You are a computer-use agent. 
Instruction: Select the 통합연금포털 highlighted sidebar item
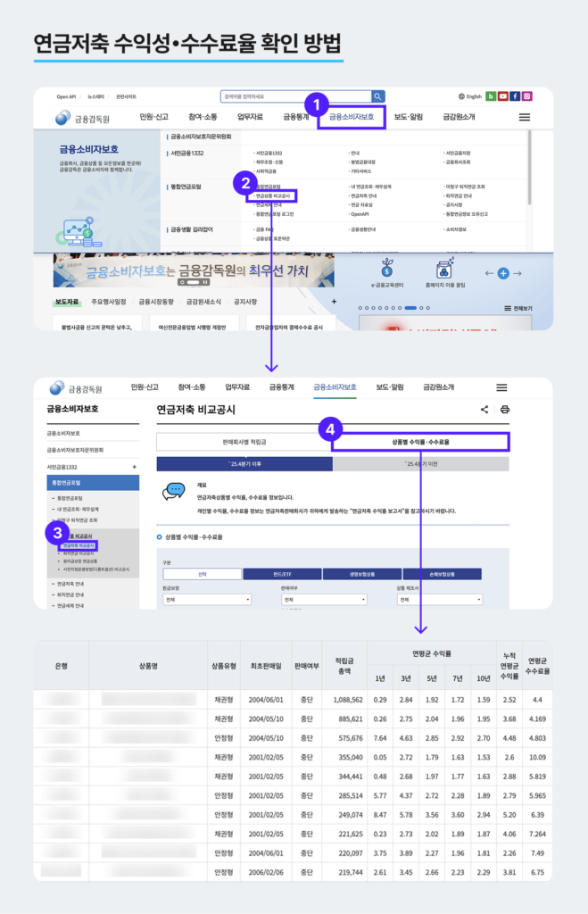pyautogui.click(x=93, y=483)
